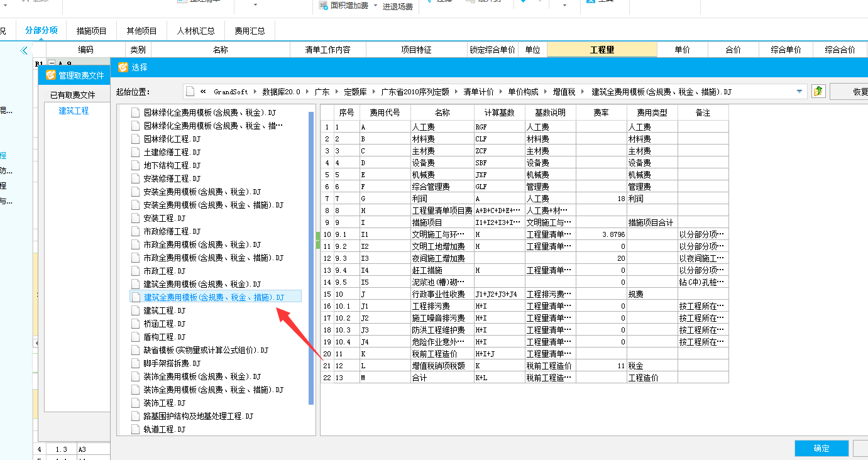Click the 选择 dialog title icon

pos(123,67)
